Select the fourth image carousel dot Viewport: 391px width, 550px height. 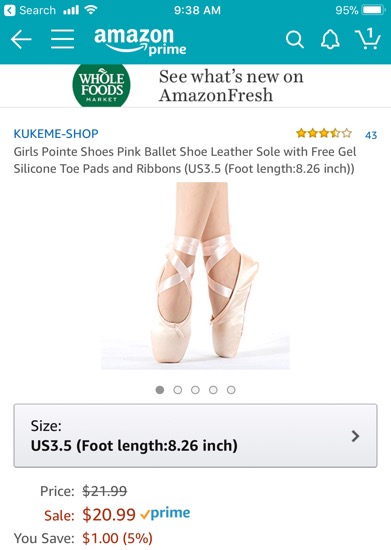coord(213,390)
